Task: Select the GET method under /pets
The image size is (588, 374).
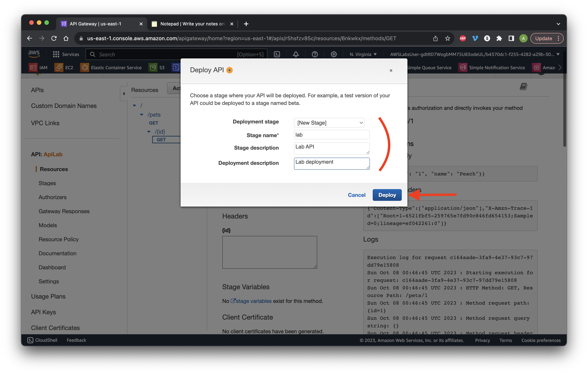Action: pyautogui.click(x=154, y=123)
